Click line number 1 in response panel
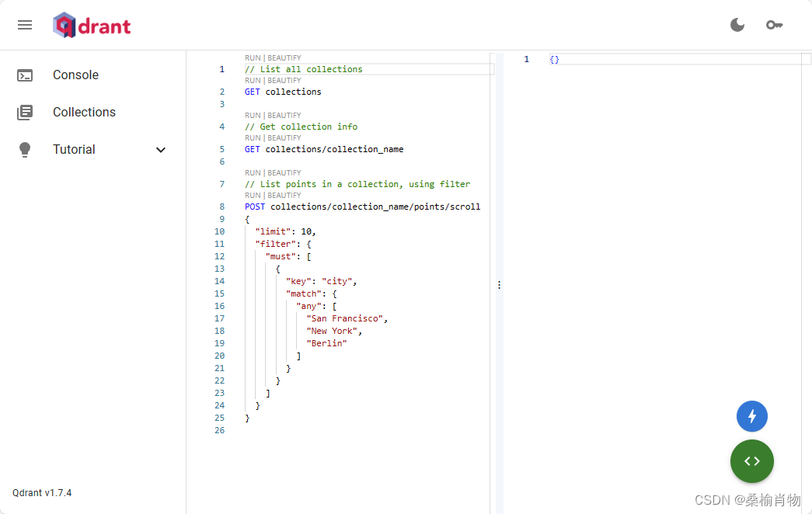 pyautogui.click(x=526, y=60)
